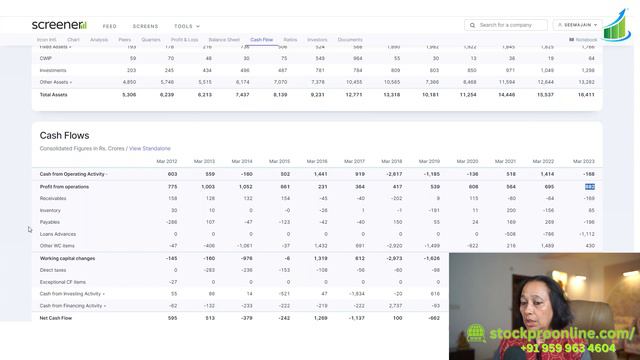
Task: Click the Mar 2016 column header
Action: pos(317,162)
